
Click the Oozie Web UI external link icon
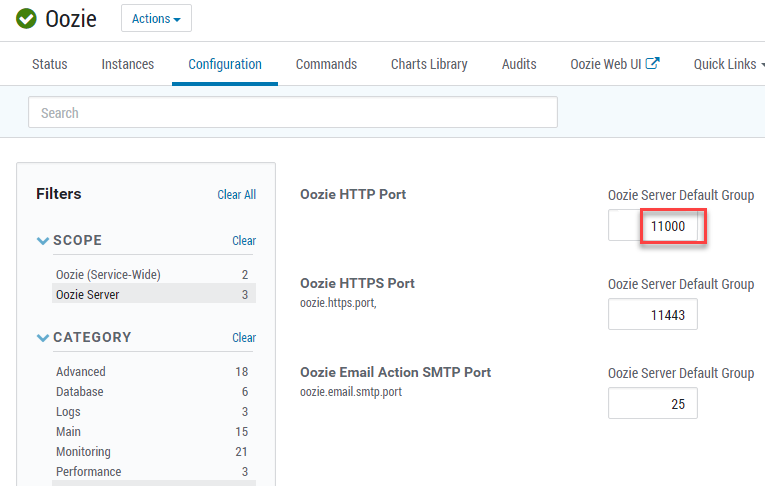[653, 64]
